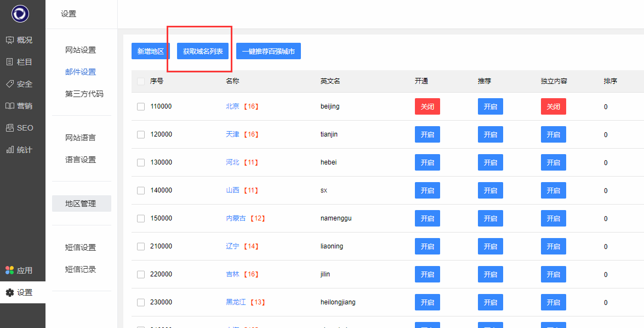644x328 pixels.
Task: Toggle 独立内容 button for 内蒙古
Action: 553,218
